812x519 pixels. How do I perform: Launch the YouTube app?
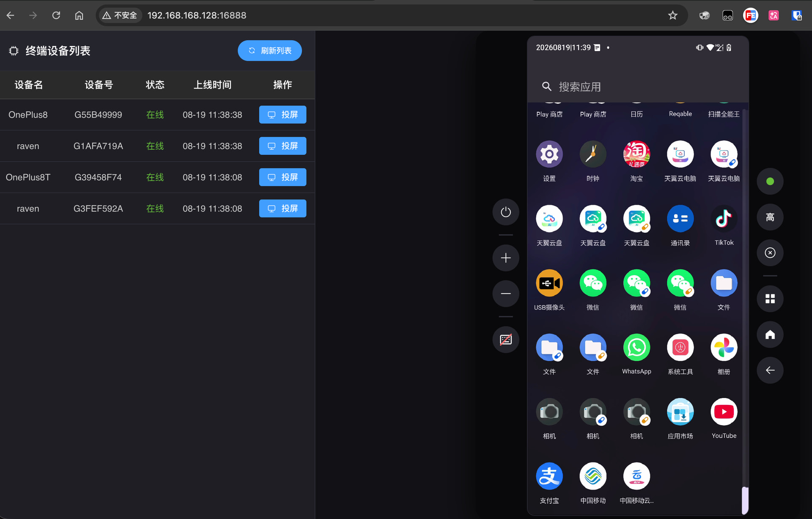724,412
